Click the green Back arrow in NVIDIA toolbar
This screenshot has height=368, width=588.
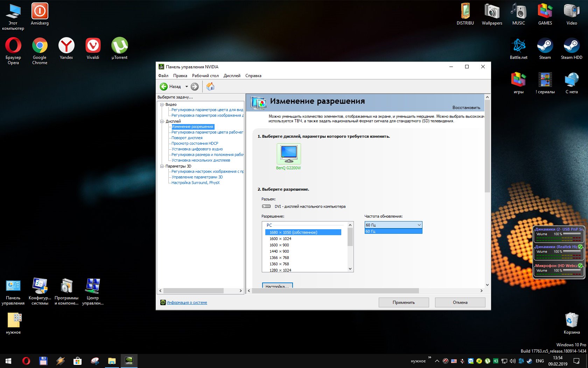[x=163, y=87]
